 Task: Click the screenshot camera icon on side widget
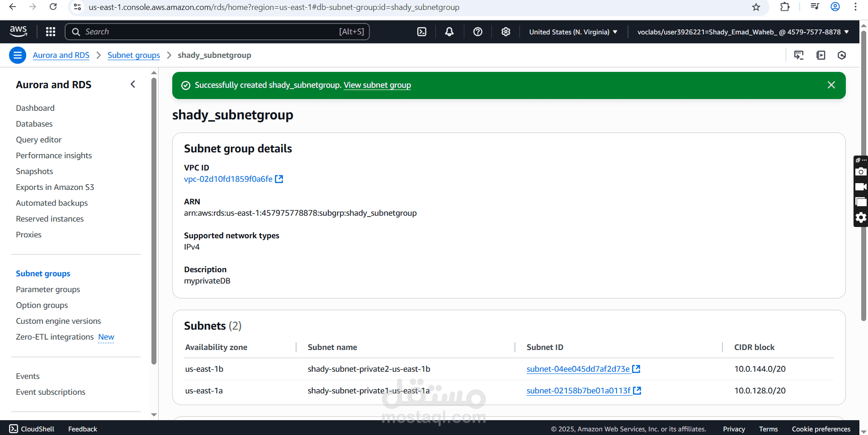pos(861,172)
